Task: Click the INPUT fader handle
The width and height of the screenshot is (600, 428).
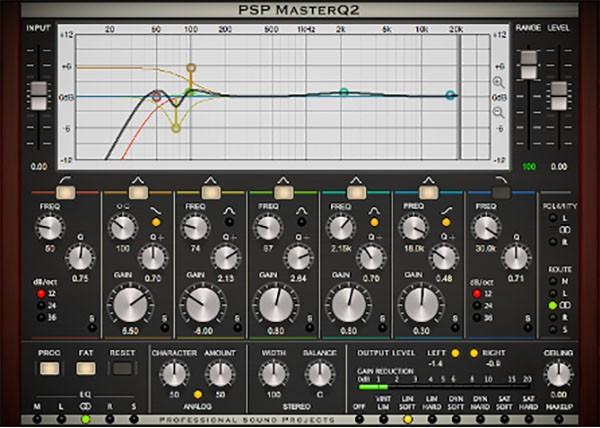Action: pos(39,96)
